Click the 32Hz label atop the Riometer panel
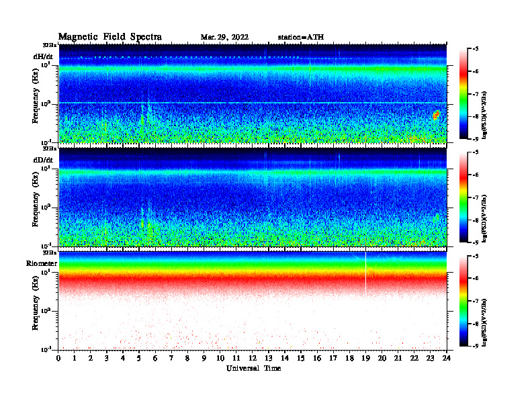 [50, 253]
